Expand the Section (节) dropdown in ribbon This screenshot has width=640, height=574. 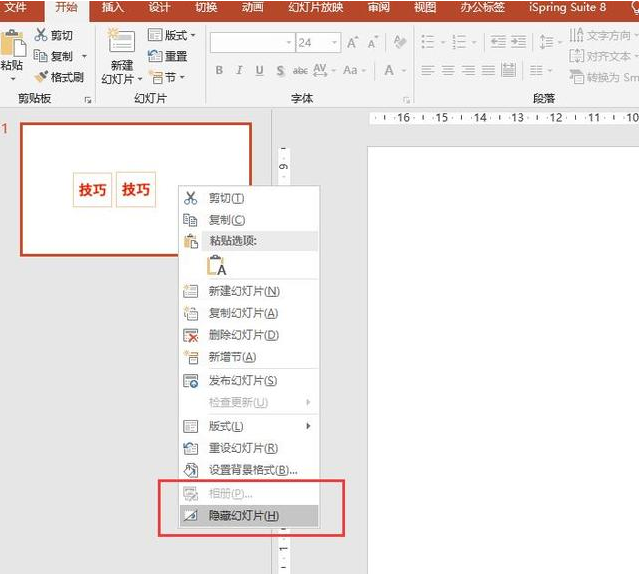pos(167,77)
